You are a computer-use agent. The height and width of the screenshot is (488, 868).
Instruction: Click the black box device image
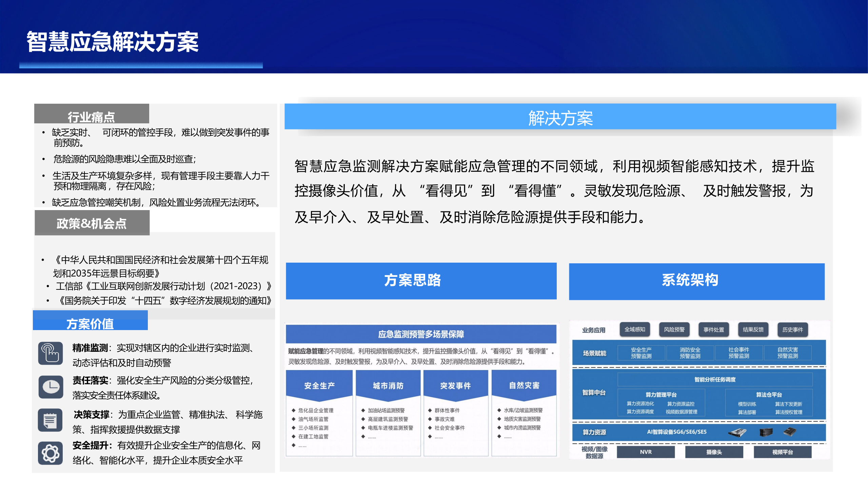(x=766, y=432)
